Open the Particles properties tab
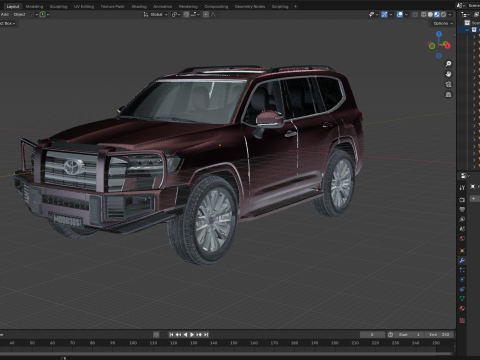 pyautogui.click(x=462, y=270)
